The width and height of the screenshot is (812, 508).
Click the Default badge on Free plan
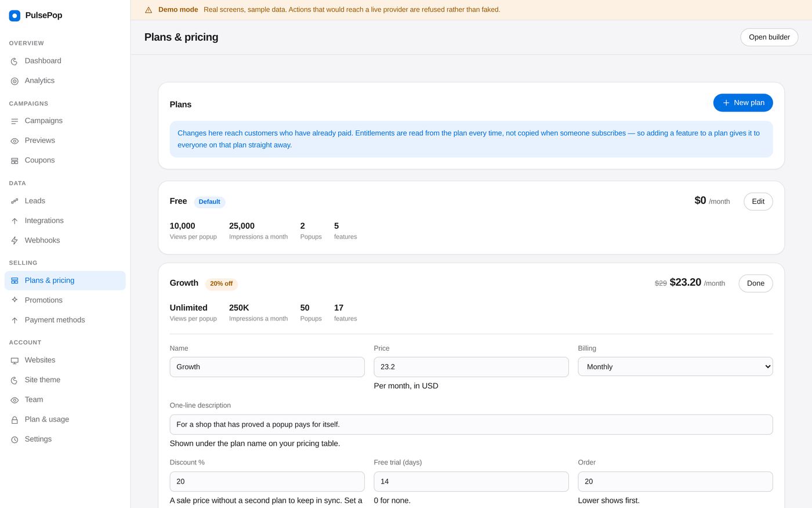point(209,202)
